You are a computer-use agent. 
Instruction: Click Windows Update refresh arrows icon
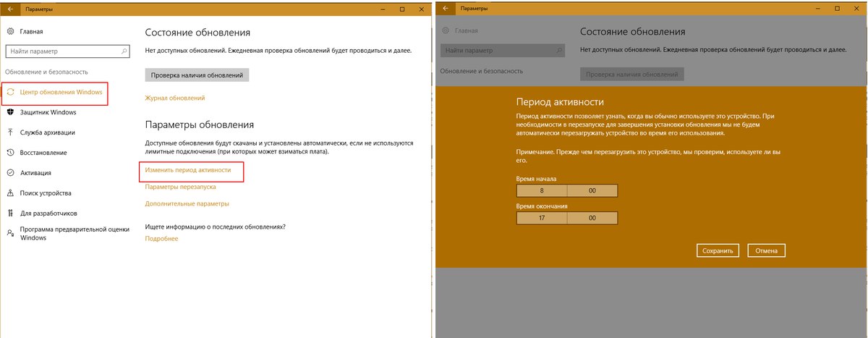pyautogui.click(x=11, y=92)
